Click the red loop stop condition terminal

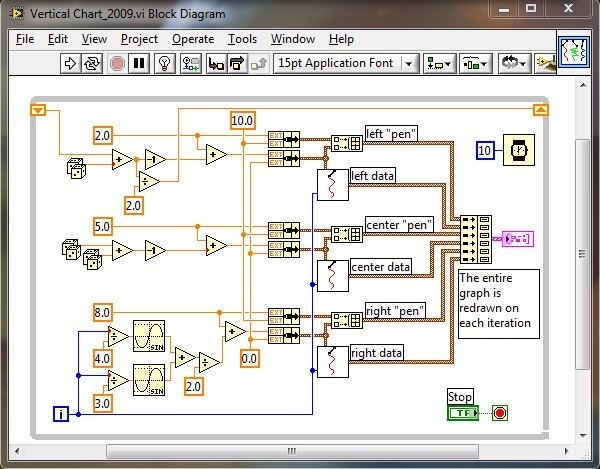point(500,412)
